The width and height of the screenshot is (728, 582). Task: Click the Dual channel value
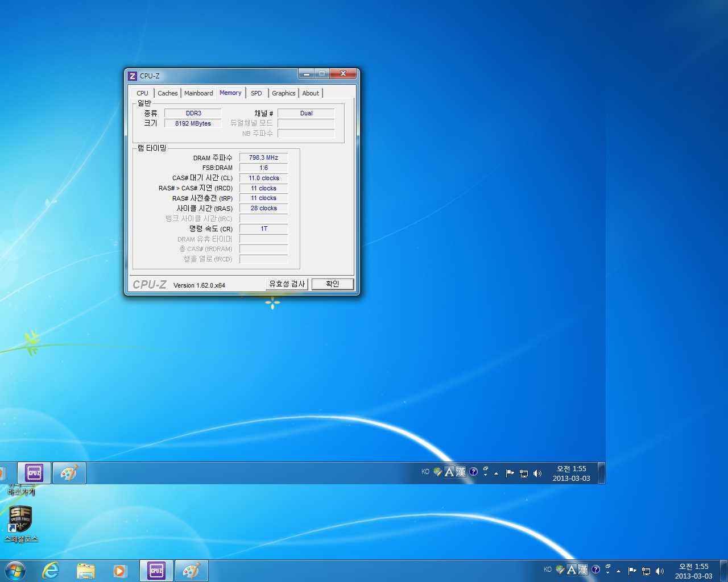[306, 113]
